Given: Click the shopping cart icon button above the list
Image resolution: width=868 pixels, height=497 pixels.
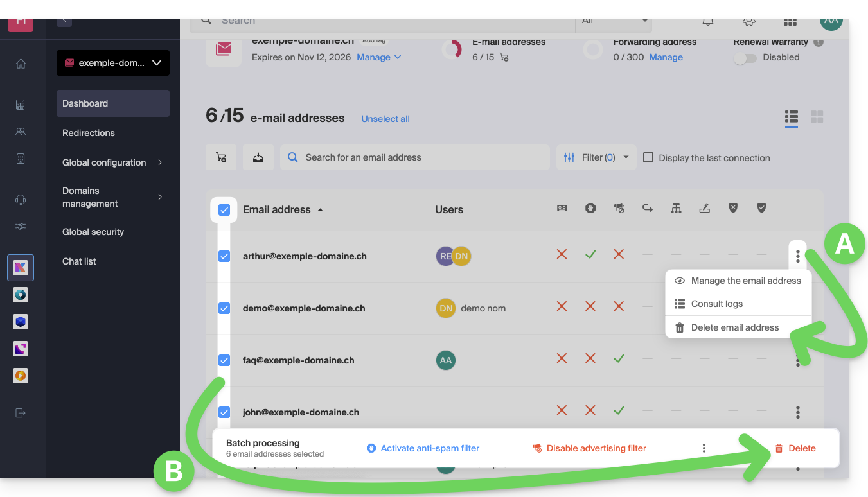Looking at the screenshot, I should coord(221,157).
